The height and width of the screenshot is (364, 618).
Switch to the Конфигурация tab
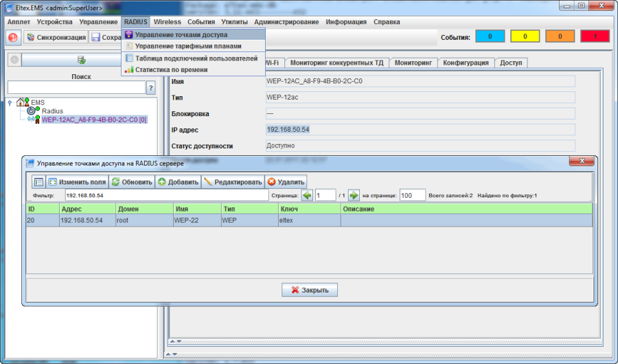point(466,62)
